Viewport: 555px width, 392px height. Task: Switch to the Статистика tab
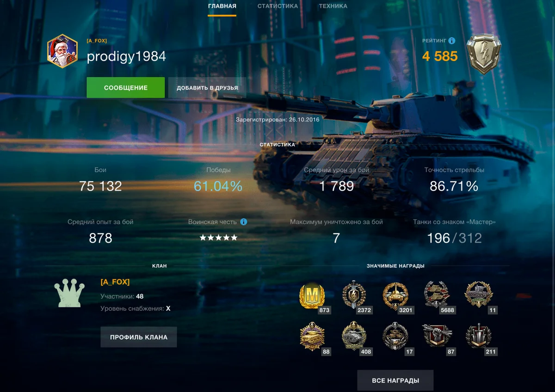(x=277, y=6)
